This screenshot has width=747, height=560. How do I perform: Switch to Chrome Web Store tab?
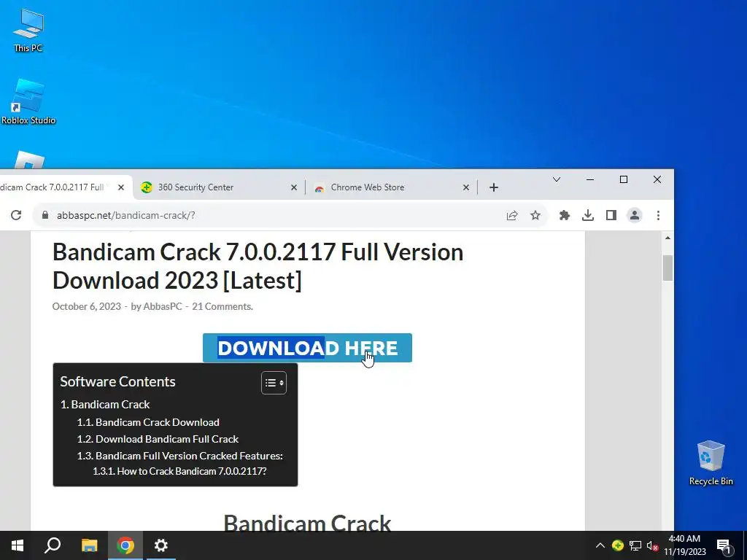(x=391, y=187)
